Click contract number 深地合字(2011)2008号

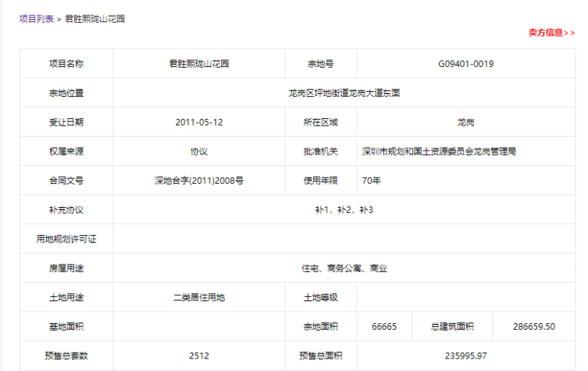pyautogui.click(x=198, y=181)
